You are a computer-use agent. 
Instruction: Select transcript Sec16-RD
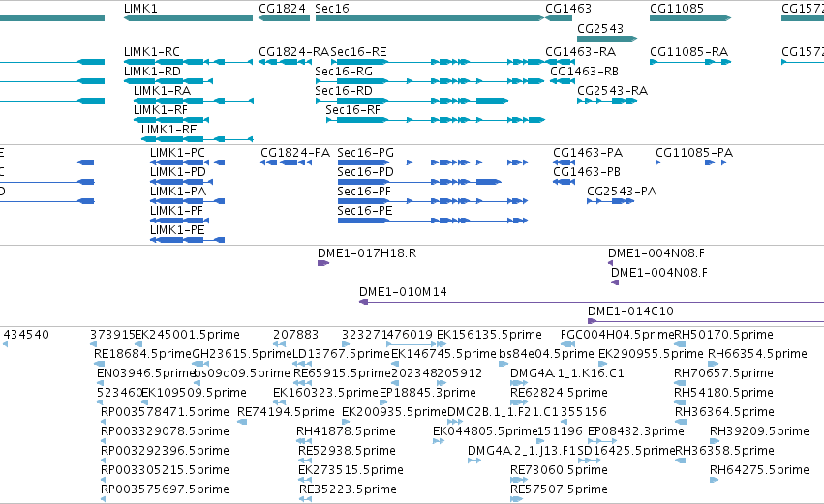pyautogui.click(x=344, y=91)
